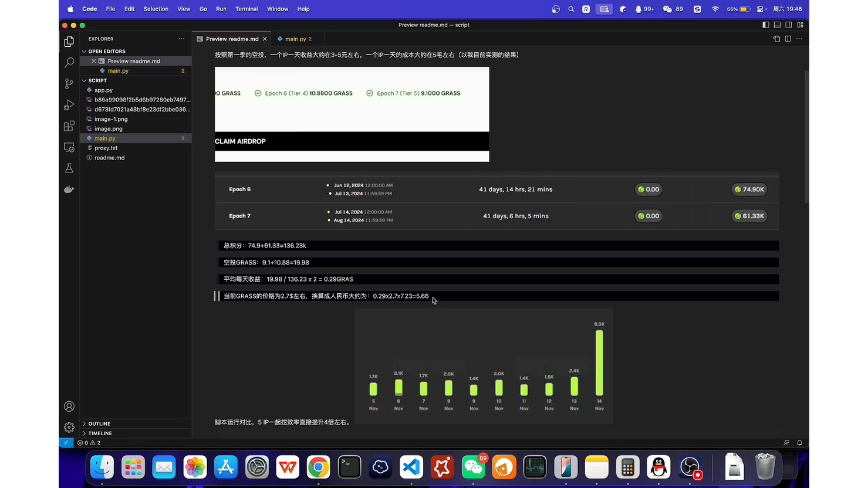Select main.py under Open Editors
The image size is (868, 488).
pyautogui.click(x=136, y=70)
